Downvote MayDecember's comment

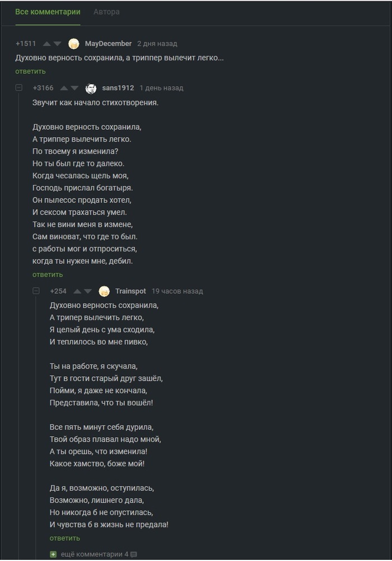click(x=58, y=44)
